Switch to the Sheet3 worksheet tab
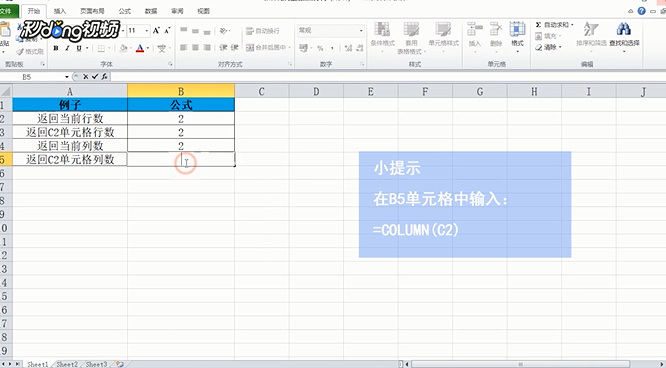 tap(96, 364)
